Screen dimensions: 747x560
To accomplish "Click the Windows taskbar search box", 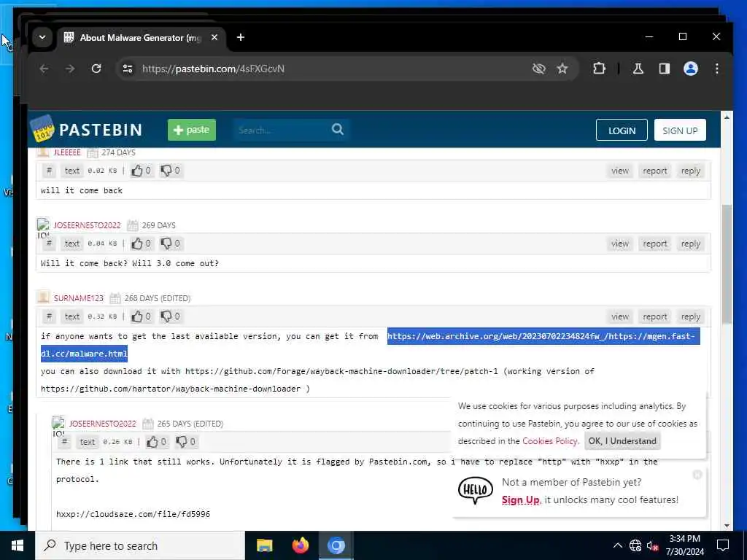I will pyautogui.click(x=140, y=545).
